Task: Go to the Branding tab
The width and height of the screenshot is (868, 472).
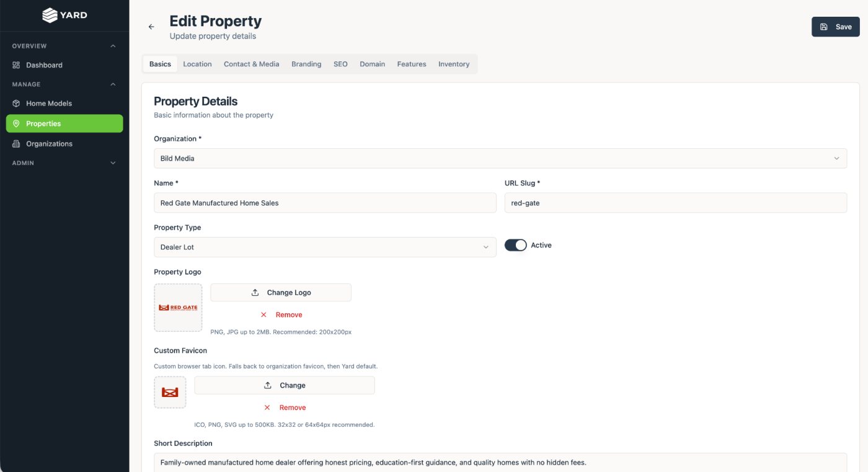Action: (306, 64)
